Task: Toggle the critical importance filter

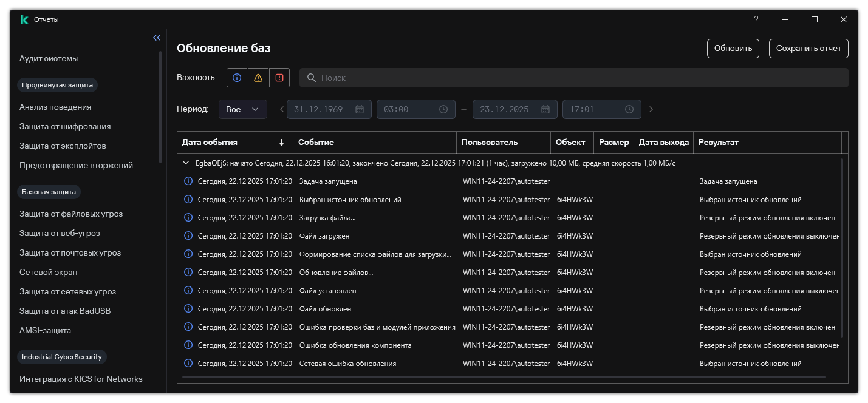Action: pos(279,78)
